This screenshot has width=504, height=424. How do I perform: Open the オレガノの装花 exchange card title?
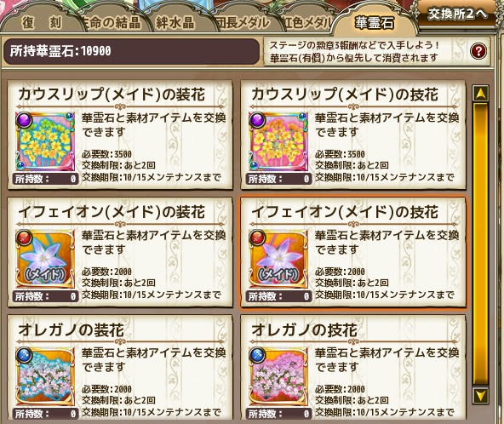point(71,330)
